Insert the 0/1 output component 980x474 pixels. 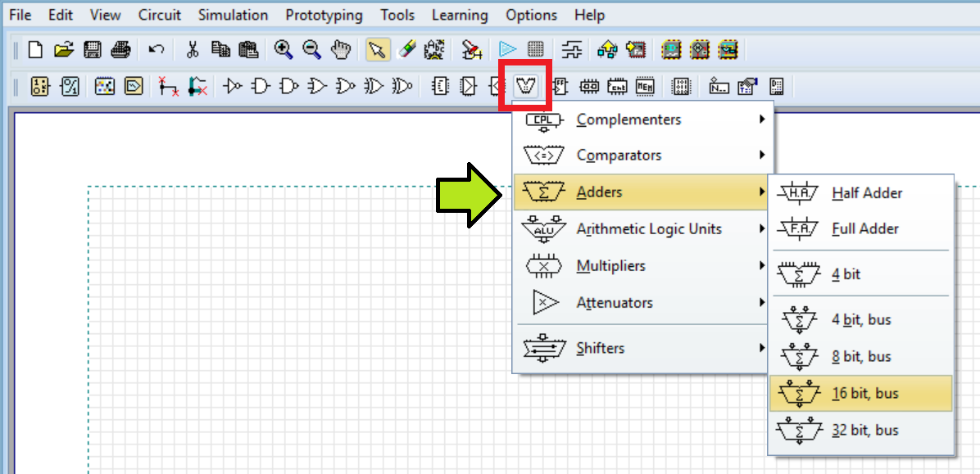point(69,86)
